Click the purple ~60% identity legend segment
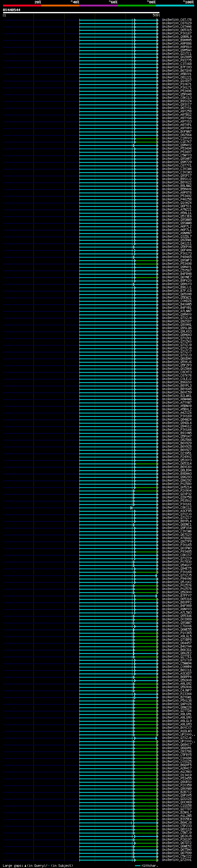 [x=99, y=6]
